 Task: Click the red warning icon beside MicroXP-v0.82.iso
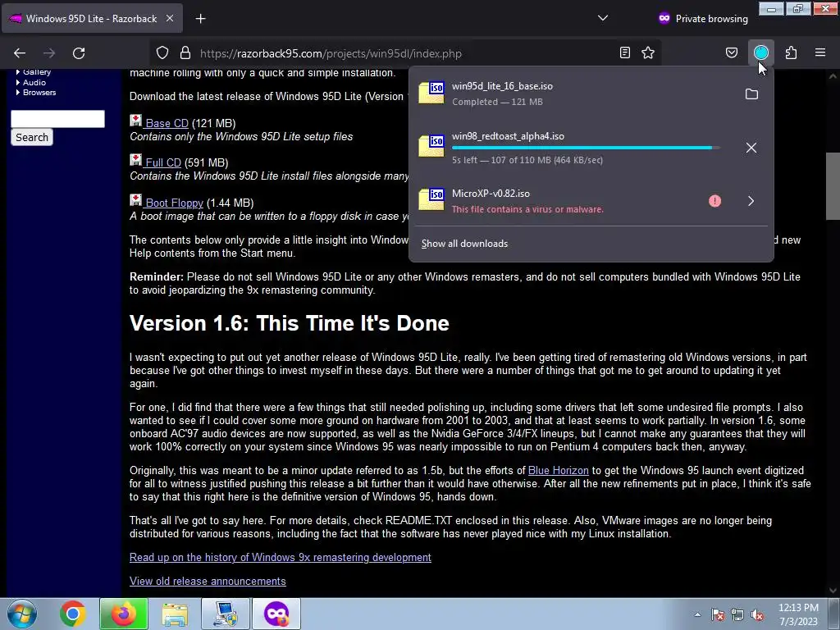714,201
